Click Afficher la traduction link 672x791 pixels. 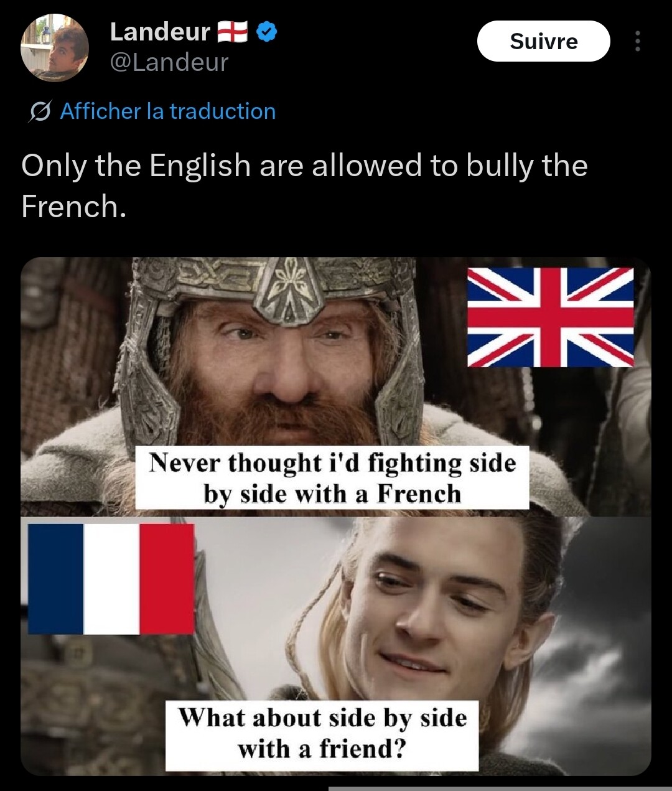168,111
